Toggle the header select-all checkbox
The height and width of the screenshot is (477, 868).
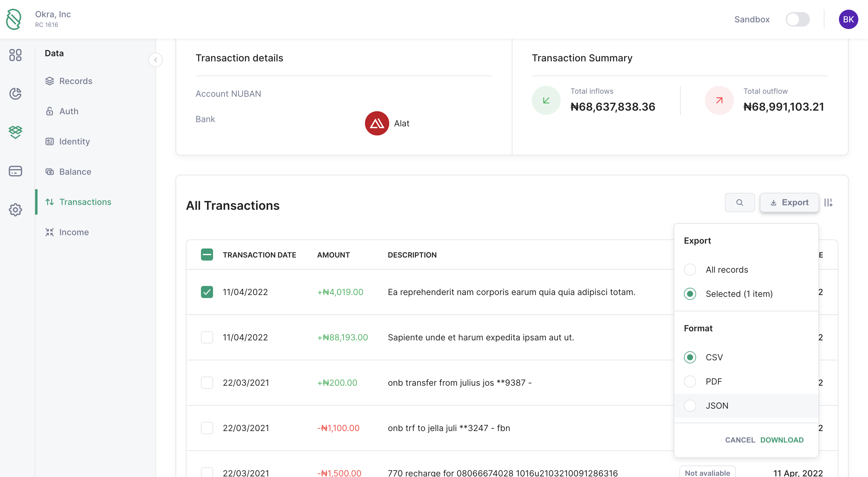coord(207,255)
